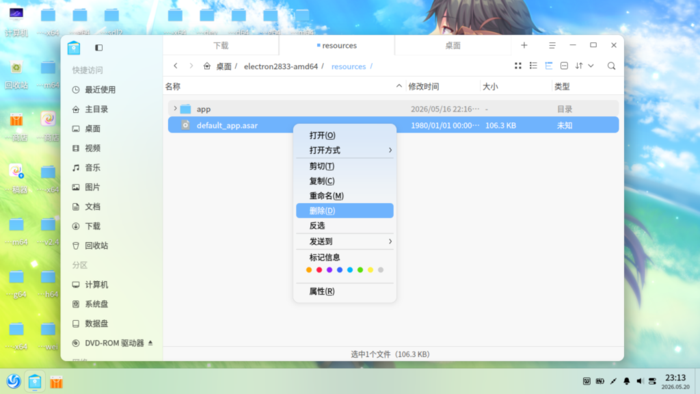
Task: Expand the sort options chevron
Action: click(x=591, y=66)
